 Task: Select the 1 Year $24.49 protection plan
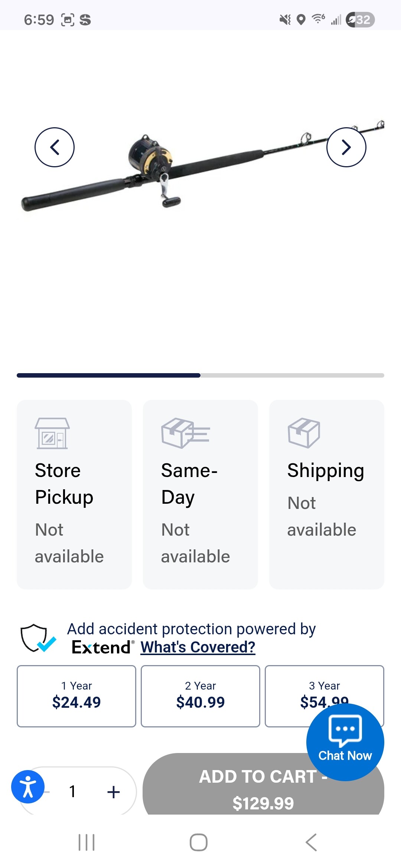click(76, 696)
